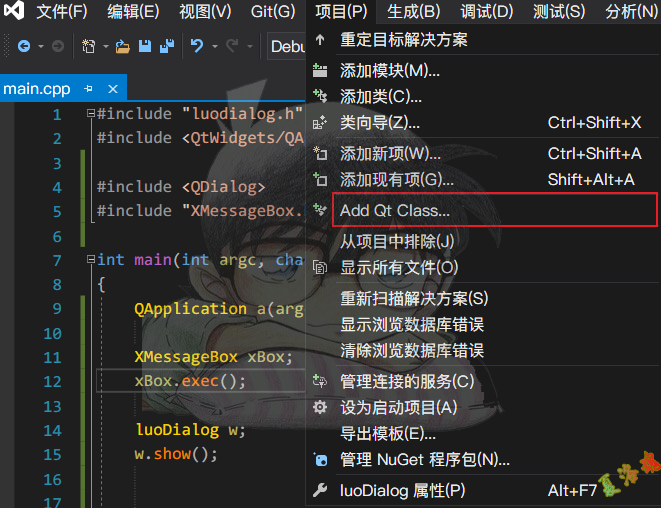Choose 重定目标解决方案 menu entry
Viewport: 661px width, 508px height.
coord(483,40)
